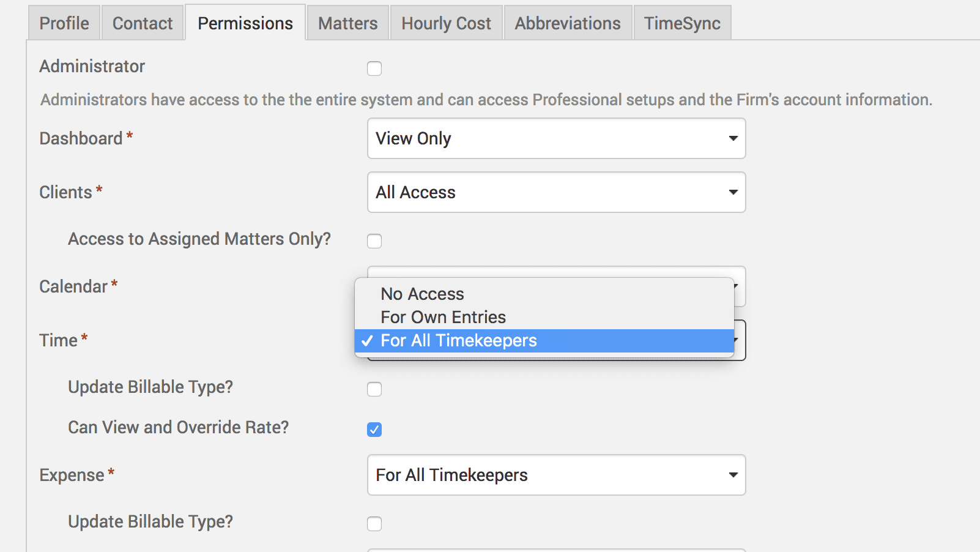Click the Dashboard dropdown arrow

[x=733, y=138]
